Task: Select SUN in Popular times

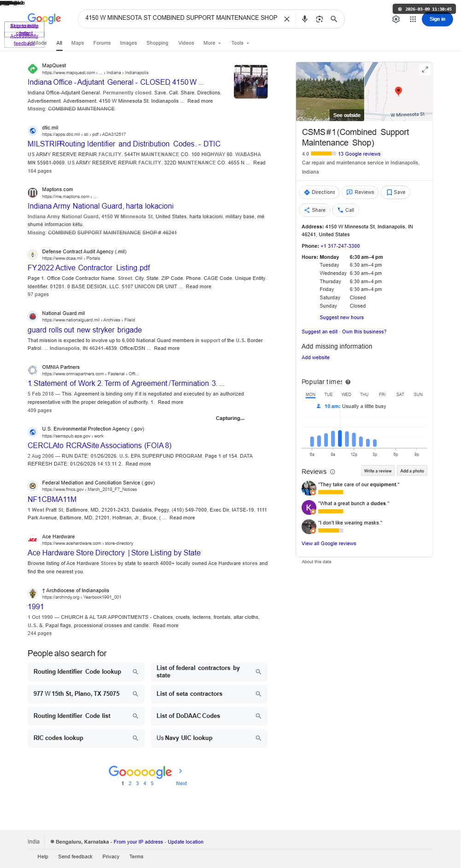Action: (x=418, y=395)
